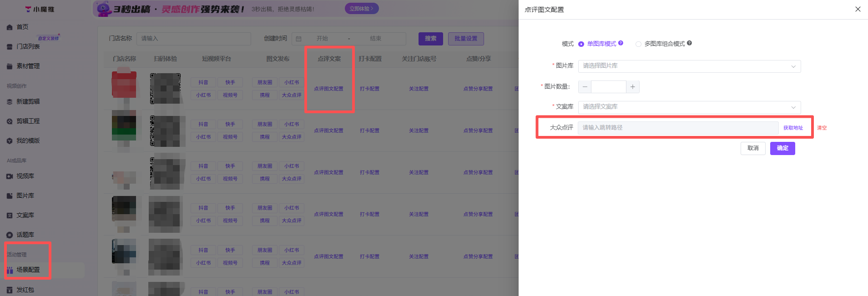Click the 携程 tag in first row

click(x=265, y=95)
